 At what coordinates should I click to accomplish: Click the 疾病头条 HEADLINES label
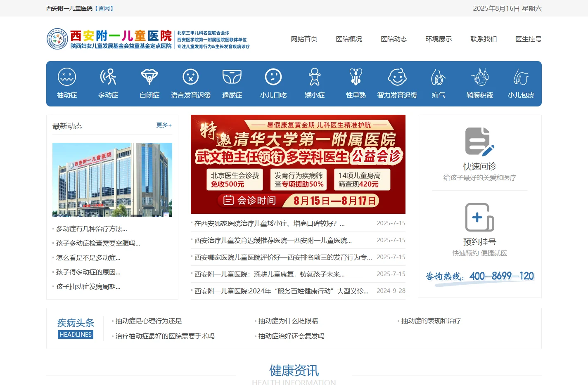(x=76, y=328)
